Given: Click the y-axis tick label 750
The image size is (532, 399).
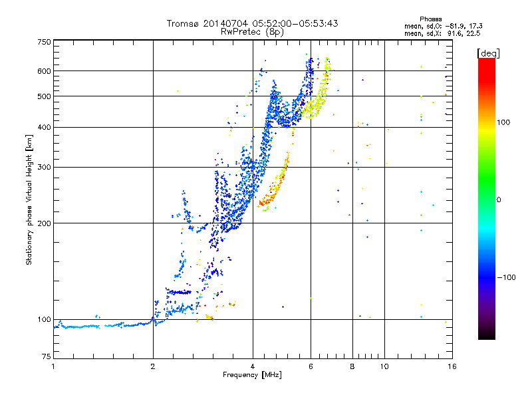Looking at the screenshot, I should pos(45,42).
